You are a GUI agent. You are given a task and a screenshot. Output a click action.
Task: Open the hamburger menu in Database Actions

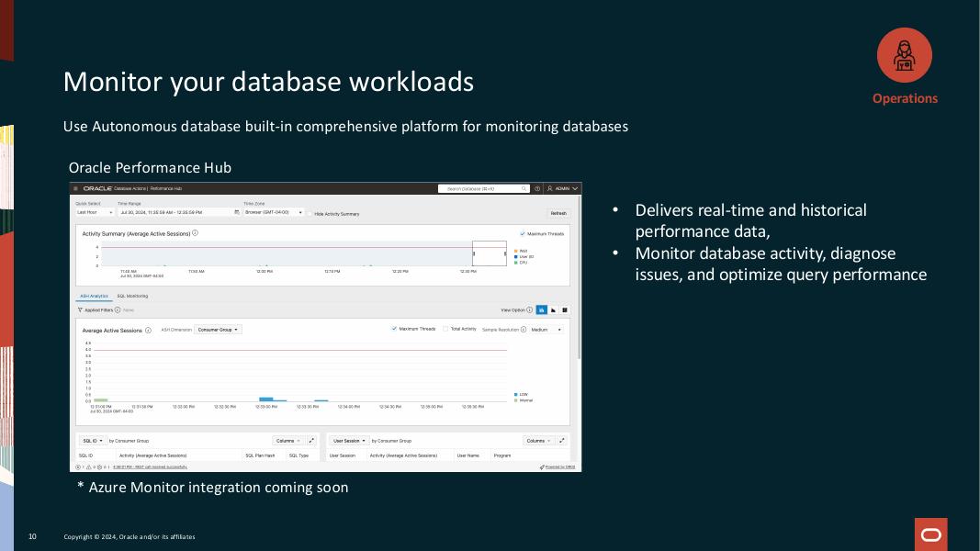click(75, 188)
